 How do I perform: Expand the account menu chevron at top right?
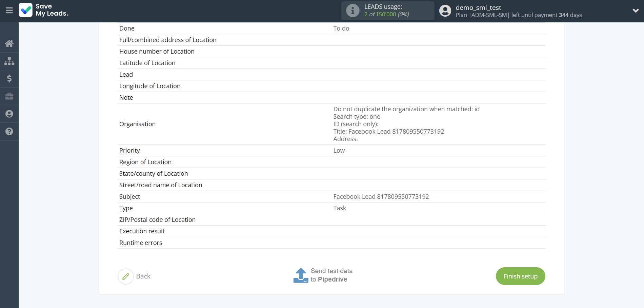636,11
